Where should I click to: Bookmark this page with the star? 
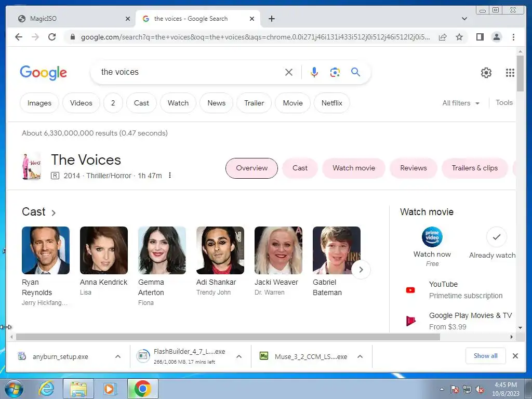point(459,37)
